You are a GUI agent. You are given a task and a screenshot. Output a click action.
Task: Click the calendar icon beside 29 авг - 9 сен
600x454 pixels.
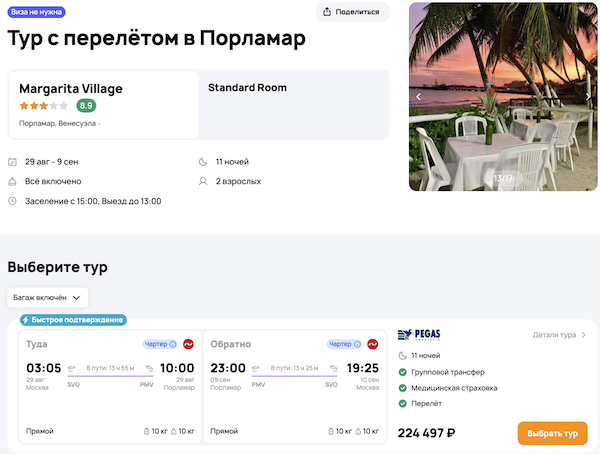12,162
